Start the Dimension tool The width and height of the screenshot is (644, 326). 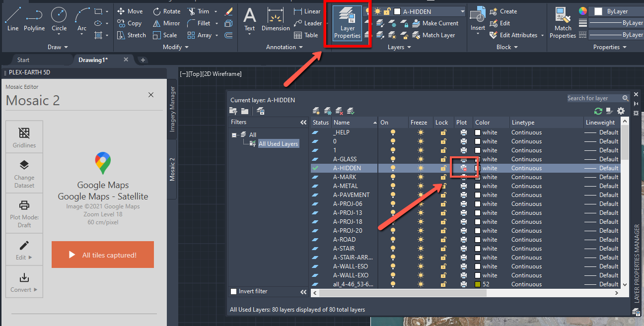click(276, 19)
